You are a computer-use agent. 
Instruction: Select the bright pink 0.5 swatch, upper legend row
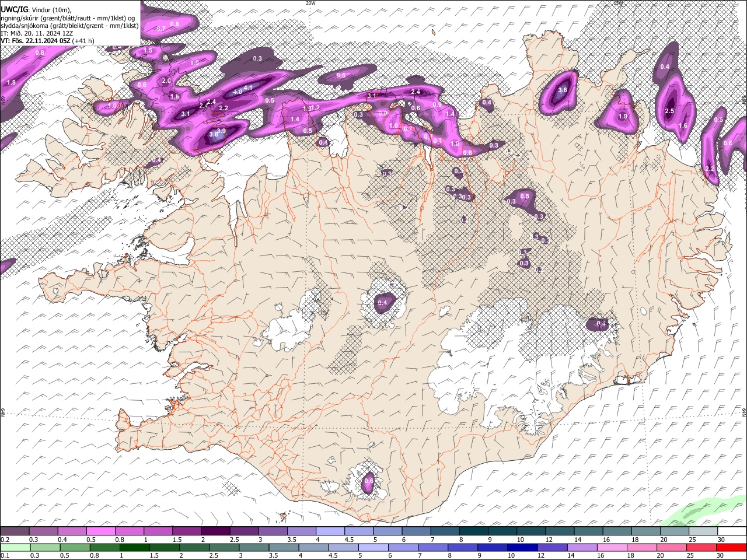(101, 531)
